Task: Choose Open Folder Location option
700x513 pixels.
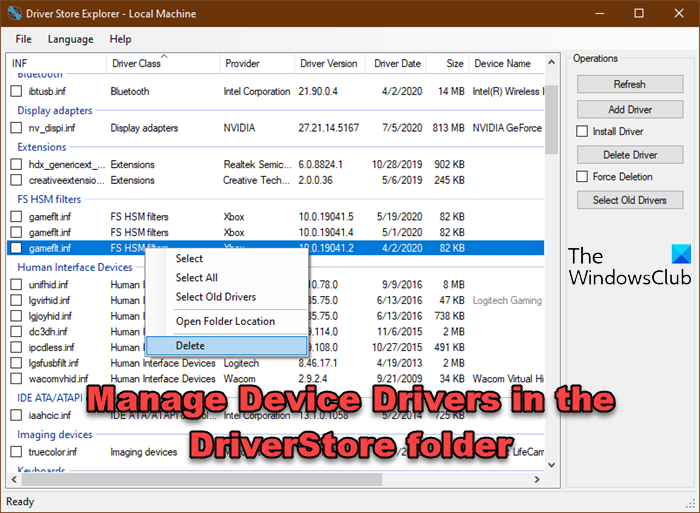Action: [x=225, y=321]
